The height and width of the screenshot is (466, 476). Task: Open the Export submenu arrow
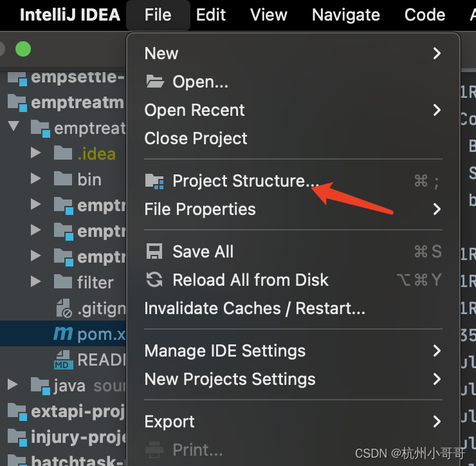point(437,422)
